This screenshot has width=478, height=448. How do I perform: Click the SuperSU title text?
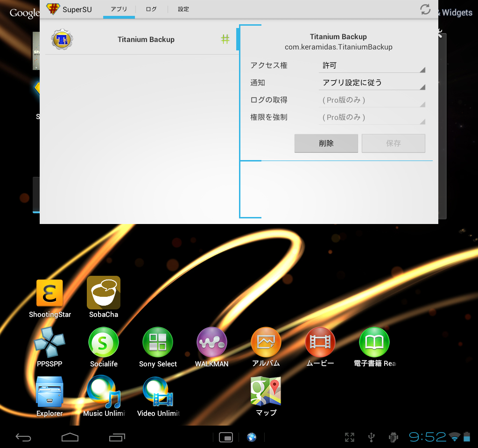(77, 9)
